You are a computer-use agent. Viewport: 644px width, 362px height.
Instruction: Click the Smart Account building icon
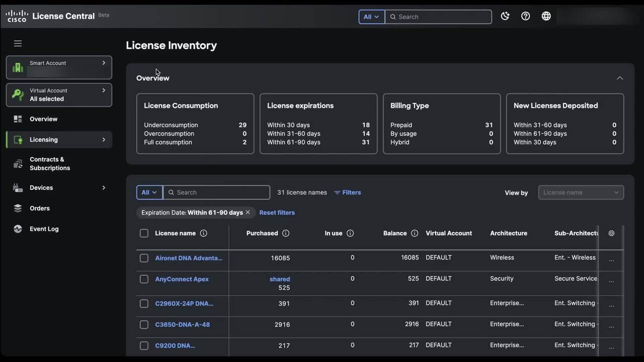pos(18,67)
